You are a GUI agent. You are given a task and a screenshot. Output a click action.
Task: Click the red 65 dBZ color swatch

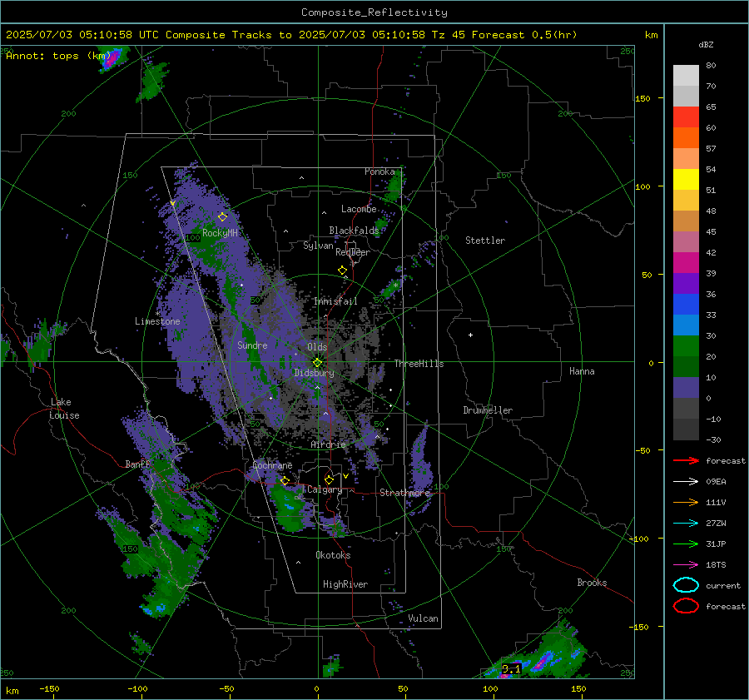[686, 117]
